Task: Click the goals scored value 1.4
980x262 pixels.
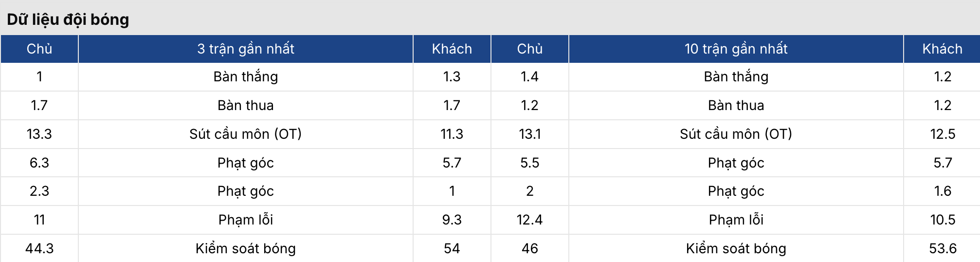Action: point(529,76)
